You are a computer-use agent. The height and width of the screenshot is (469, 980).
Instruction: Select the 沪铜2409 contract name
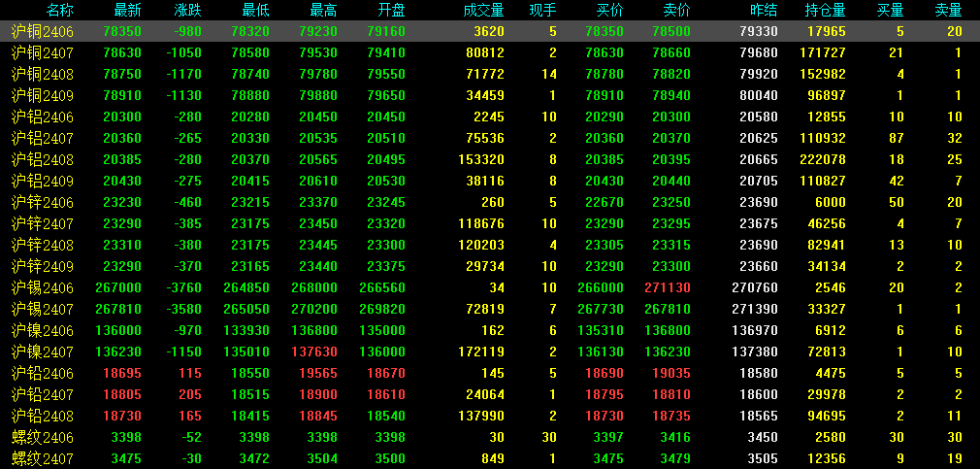pyautogui.click(x=42, y=96)
